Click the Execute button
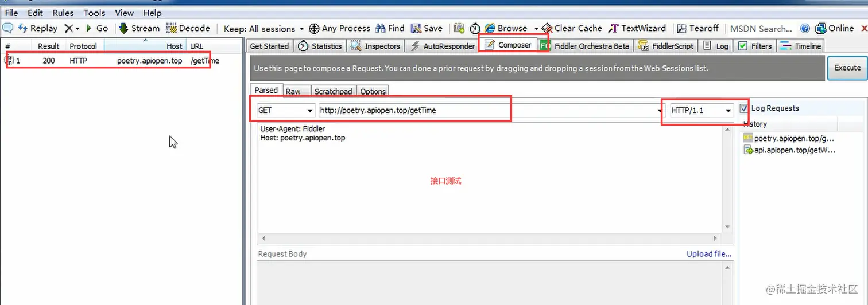The image size is (868, 305). (847, 68)
